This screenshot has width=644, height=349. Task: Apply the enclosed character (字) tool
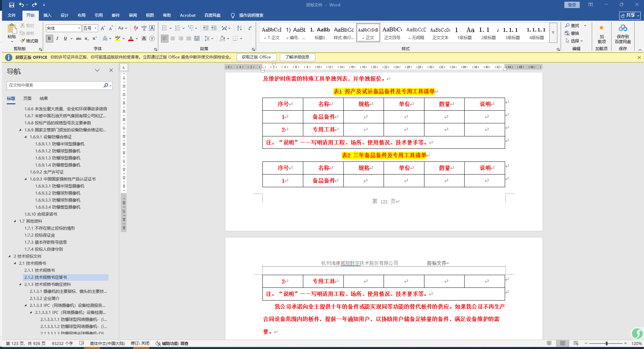(x=152, y=38)
